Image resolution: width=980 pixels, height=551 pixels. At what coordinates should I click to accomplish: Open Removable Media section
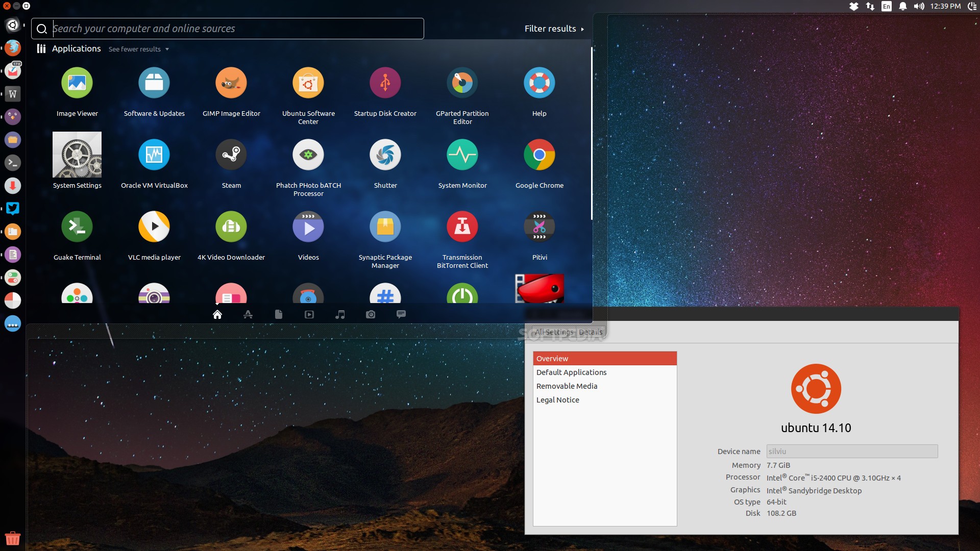click(605, 386)
